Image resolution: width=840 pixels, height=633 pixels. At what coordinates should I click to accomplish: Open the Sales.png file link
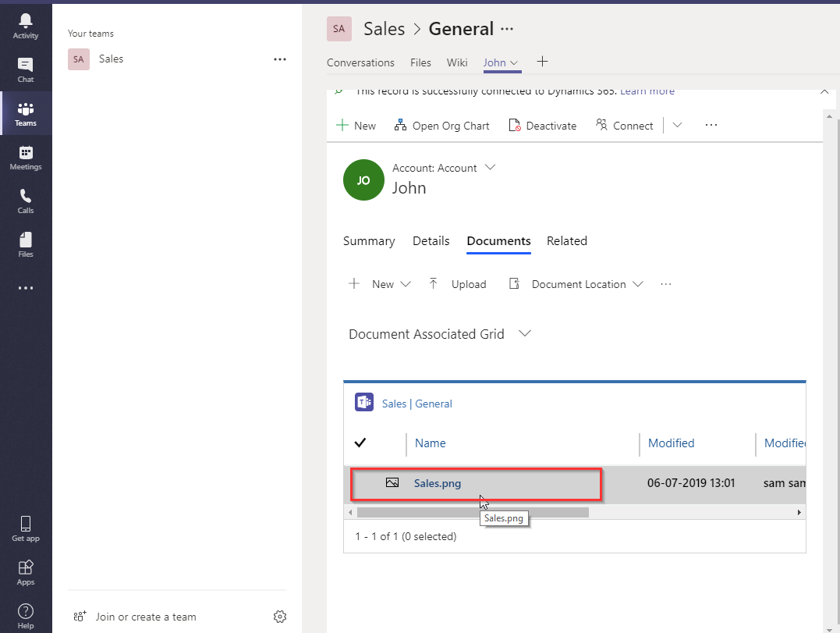point(437,483)
